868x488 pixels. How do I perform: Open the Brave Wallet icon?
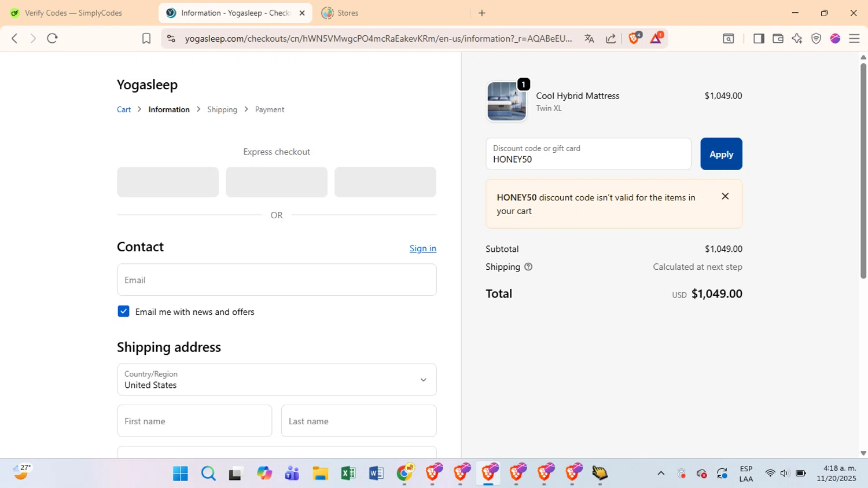pos(778,38)
